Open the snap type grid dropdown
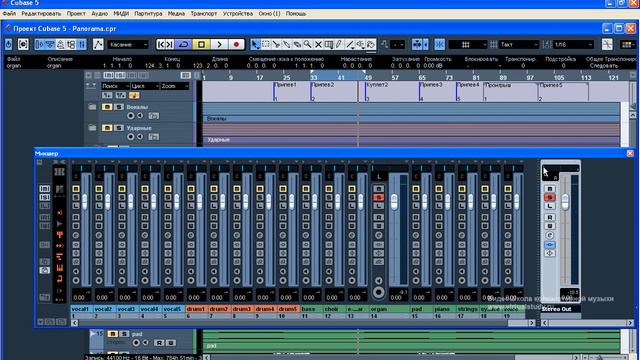The width and height of the screenshot is (640, 360). [x=468, y=44]
